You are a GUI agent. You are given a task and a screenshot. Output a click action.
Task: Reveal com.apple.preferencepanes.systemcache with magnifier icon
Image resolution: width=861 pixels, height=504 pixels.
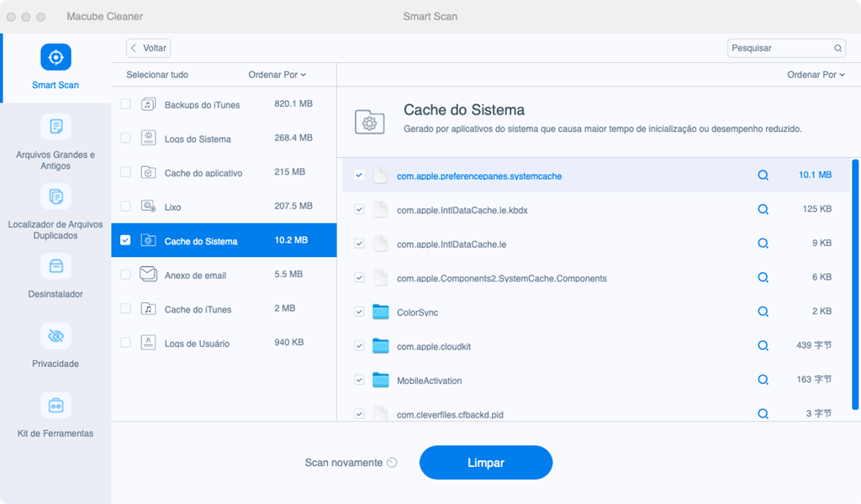coord(763,175)
